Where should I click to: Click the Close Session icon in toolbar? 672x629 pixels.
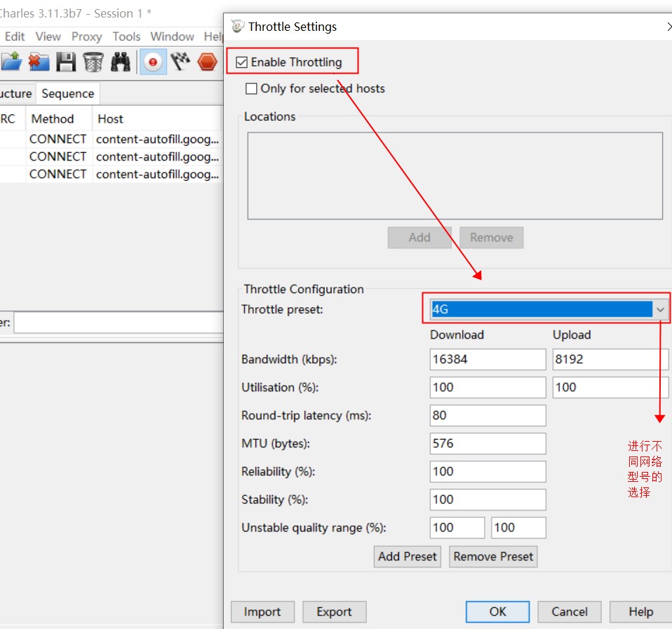pyautogui.click(x=39, y=62)
